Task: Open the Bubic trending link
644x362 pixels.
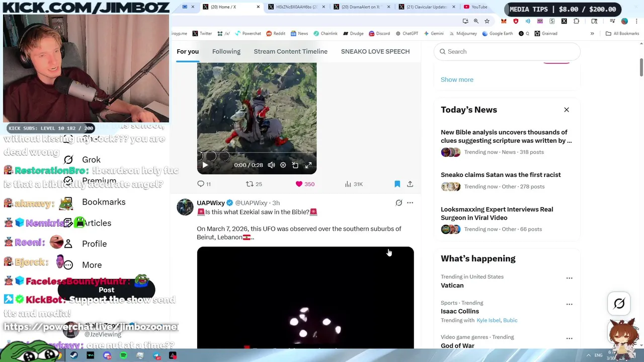Action: pos(510,320)
